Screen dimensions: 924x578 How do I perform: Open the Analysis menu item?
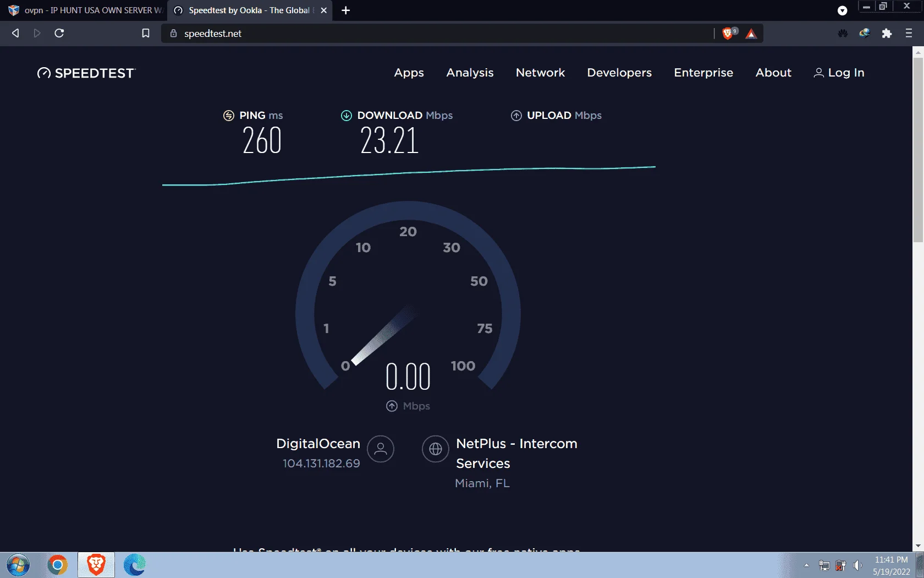pos(470,73)
